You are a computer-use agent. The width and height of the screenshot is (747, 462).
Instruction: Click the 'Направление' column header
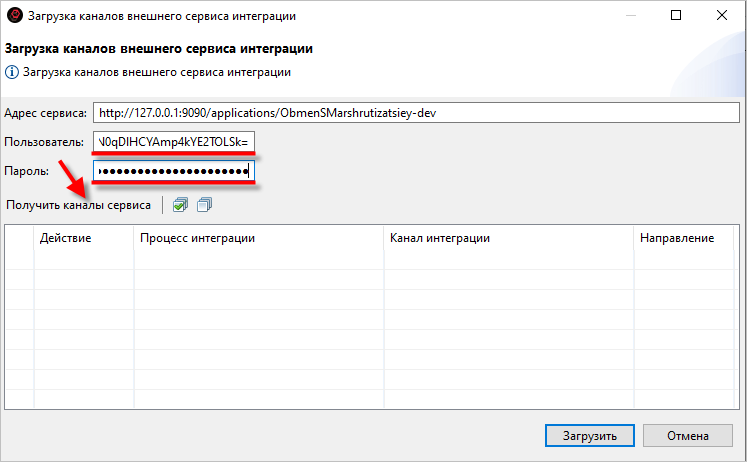pos(684,238)
